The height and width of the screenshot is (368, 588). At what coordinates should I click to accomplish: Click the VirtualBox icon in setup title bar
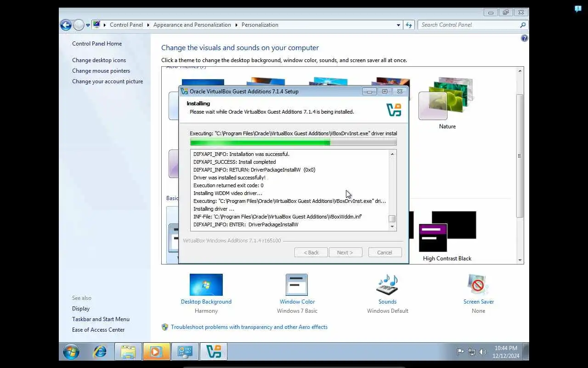click(184, 91)
